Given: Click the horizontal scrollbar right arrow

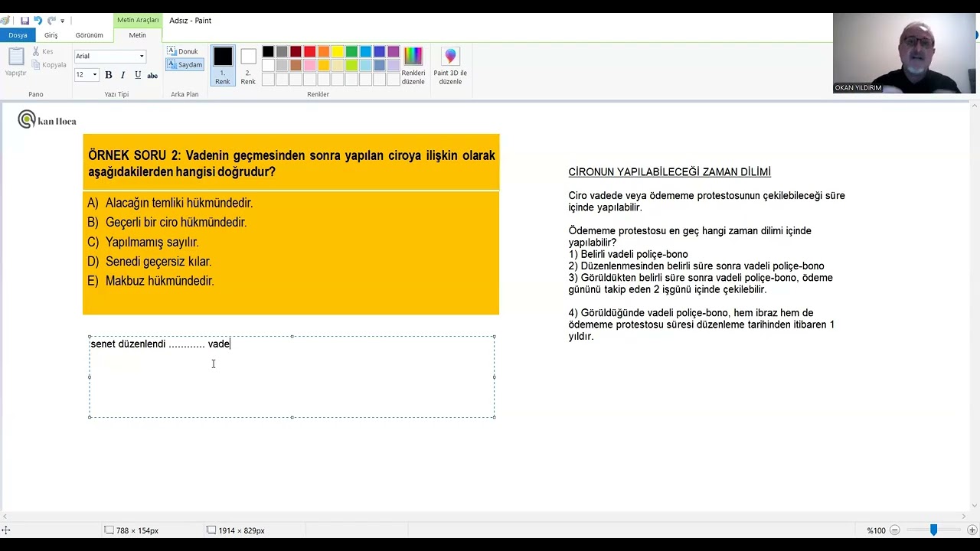Looking at the screenshot, I should coord(963,517).
